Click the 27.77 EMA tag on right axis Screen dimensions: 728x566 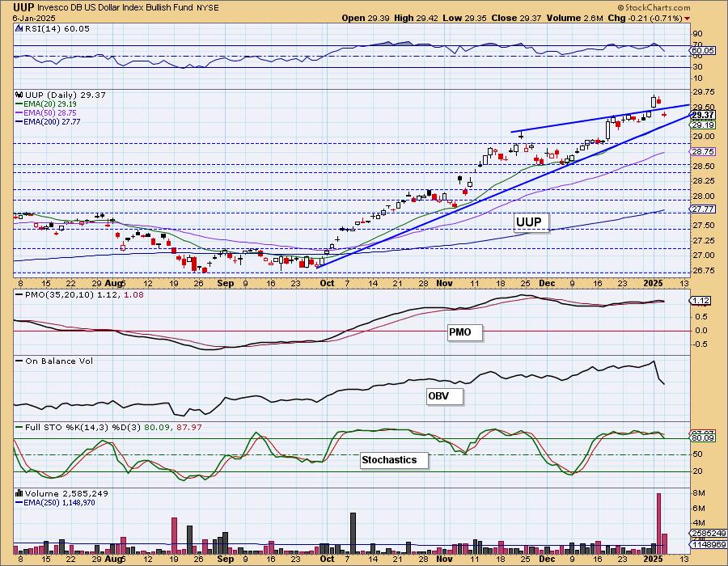704,209
